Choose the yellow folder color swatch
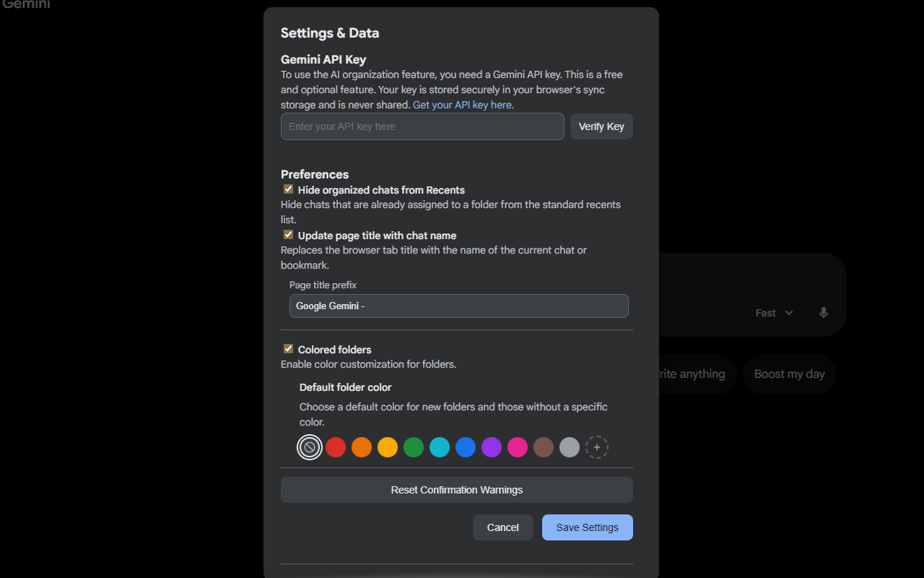Image resolution: width=924 pixels, height=578 pixels. tap(388, 447)
